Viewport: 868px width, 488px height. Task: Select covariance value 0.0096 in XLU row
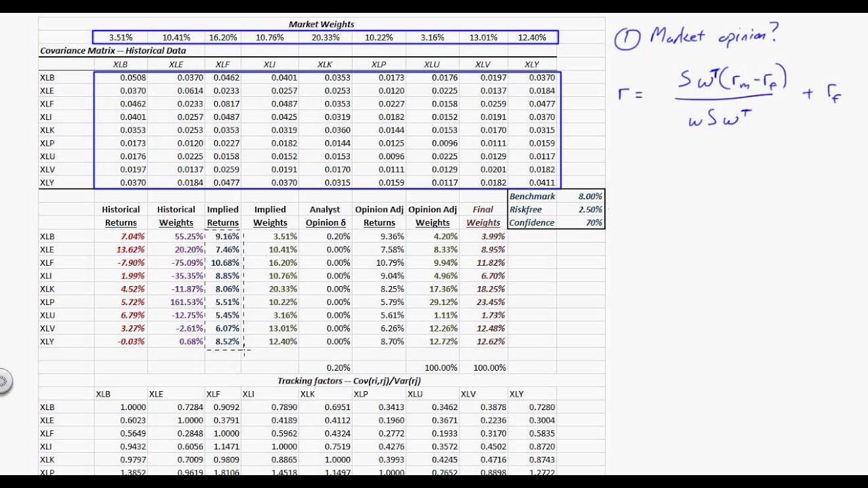point(391,157)
